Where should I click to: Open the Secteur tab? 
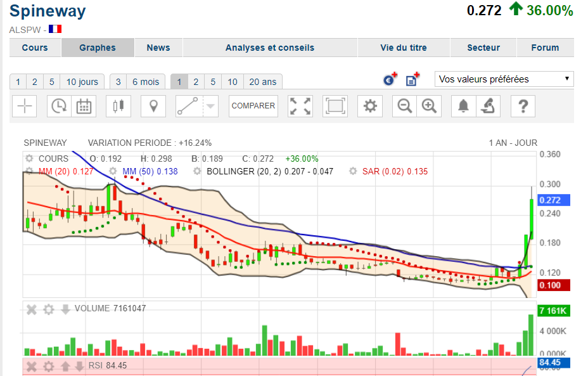coord(483,48)
